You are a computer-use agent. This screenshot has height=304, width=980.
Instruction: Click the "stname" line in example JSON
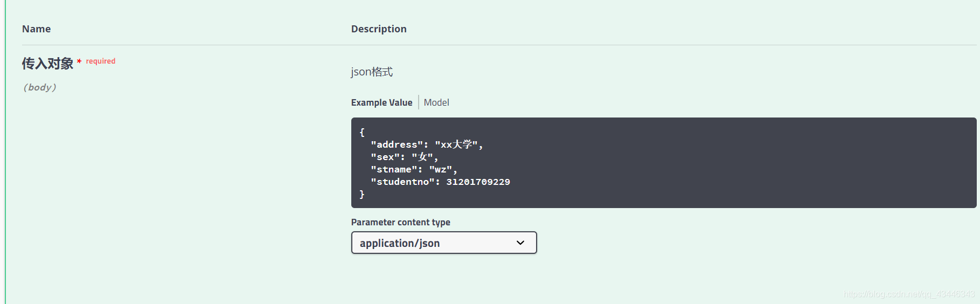point(413,169)
